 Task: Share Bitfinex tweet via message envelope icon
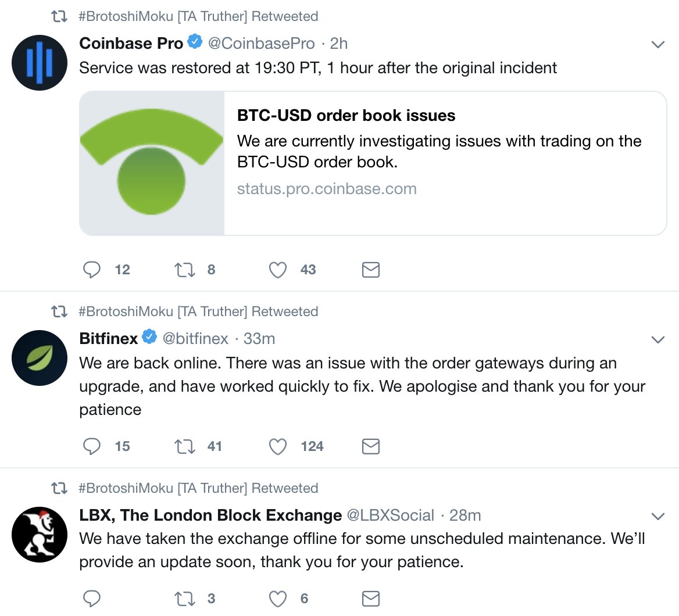pyautogui.click(x=371, y=446)
